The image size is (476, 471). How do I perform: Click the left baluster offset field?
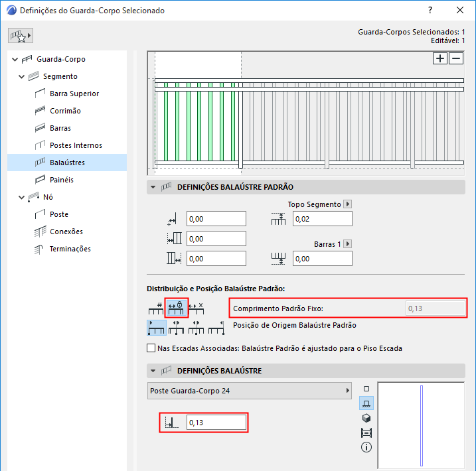point(216,239)
